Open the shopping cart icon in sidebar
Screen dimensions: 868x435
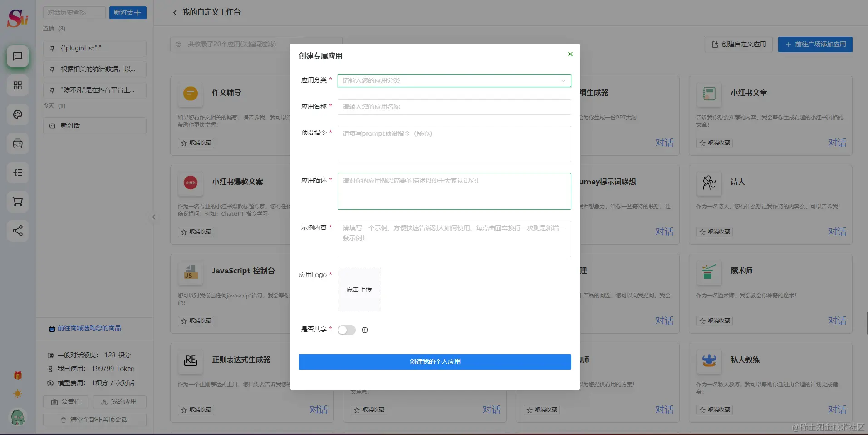tap(17, 202)
